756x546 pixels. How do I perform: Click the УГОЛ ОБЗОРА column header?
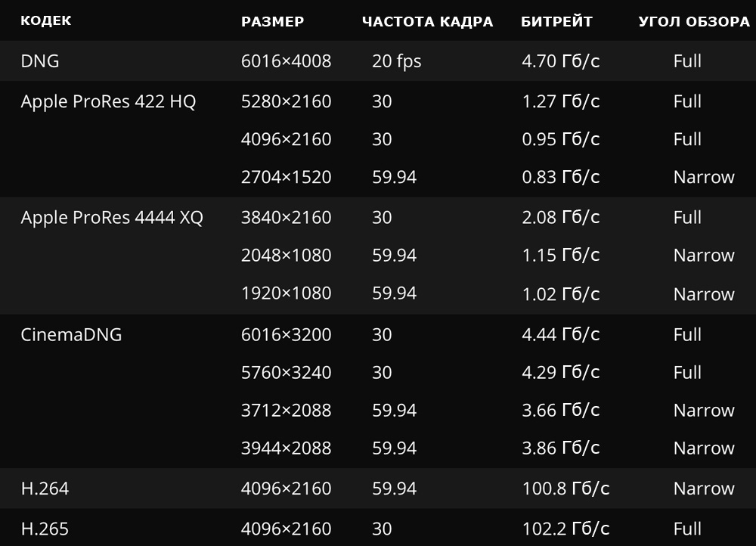pos(694,22)
